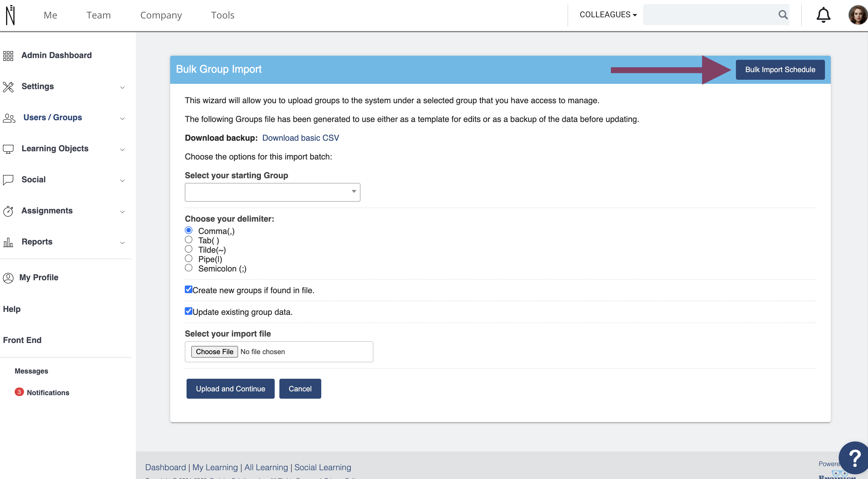
Task: Click Upload and Continue
Action: click(230, 389)
